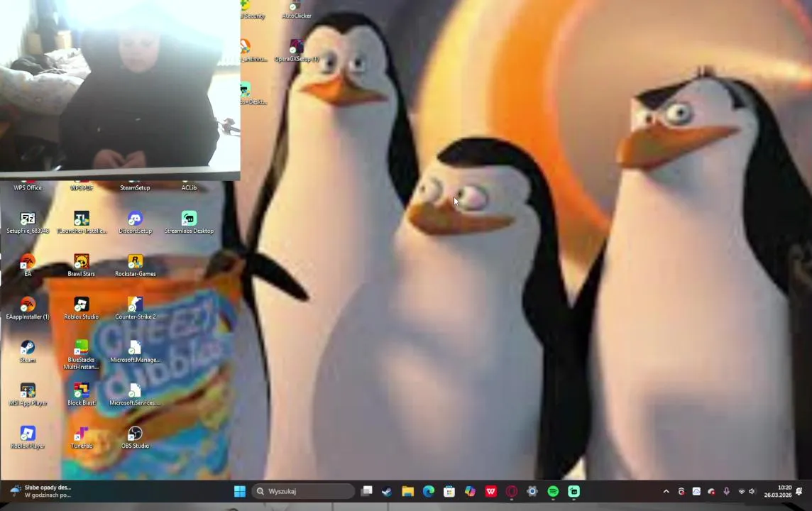Open the notification bell icon
The width and height of the screenshot is (812, 511).
[x=799, y=491]
